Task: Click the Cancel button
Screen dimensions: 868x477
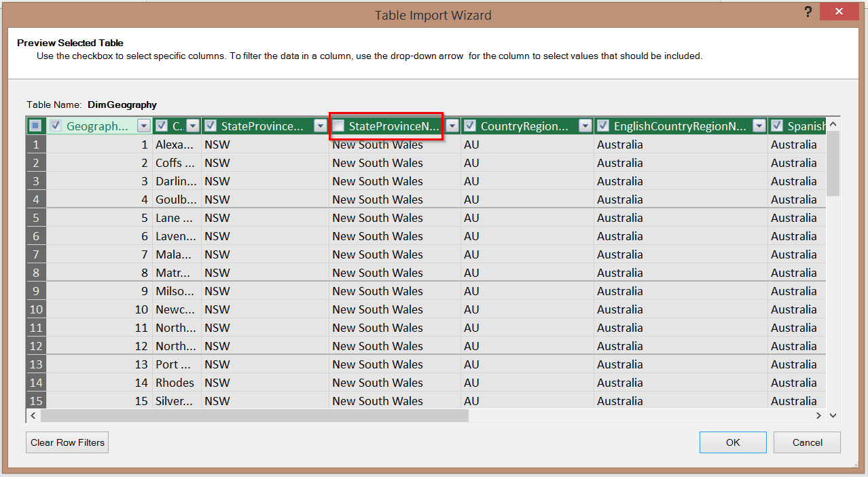Action: [x=807, y=442]
